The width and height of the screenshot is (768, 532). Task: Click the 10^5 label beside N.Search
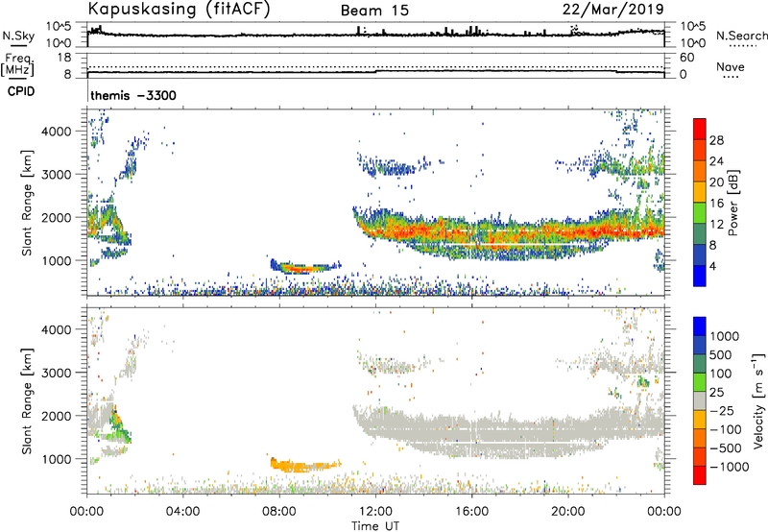(x=693, y=26)
